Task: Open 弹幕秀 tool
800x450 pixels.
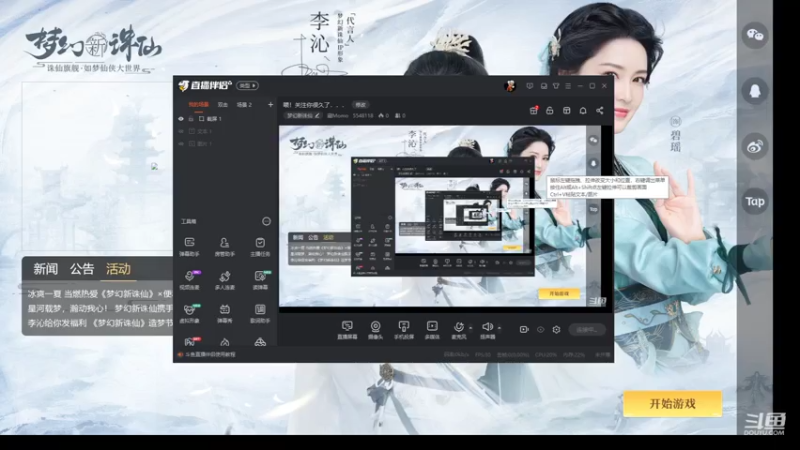Action: (x=224, y=313)
